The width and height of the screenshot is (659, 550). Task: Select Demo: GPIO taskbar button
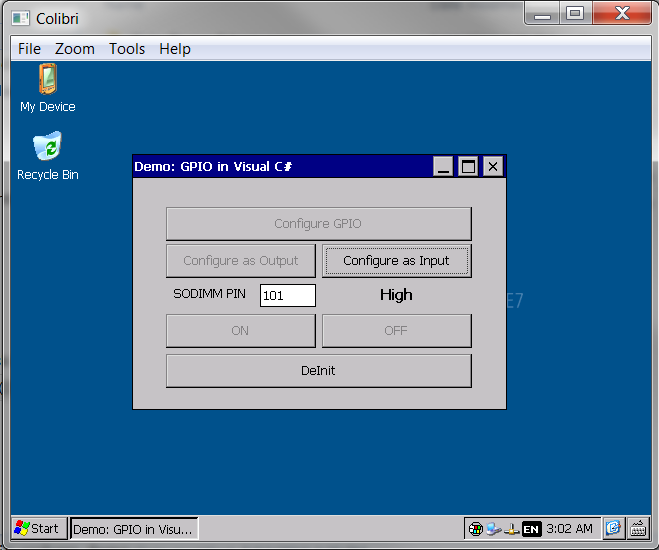point(134,529)
